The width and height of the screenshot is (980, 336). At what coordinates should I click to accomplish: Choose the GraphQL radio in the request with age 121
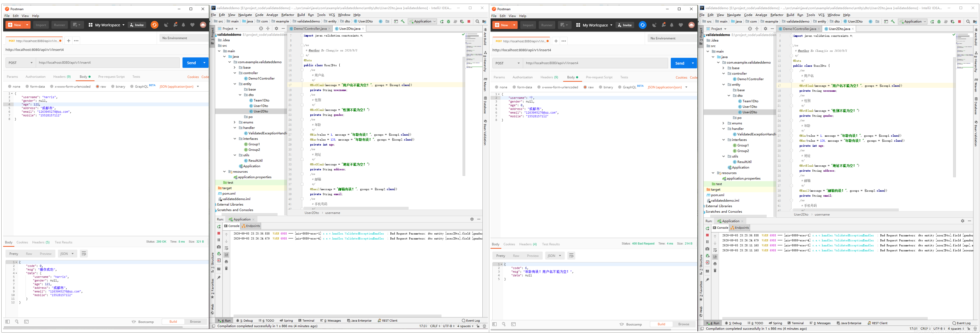pos(132,87)
